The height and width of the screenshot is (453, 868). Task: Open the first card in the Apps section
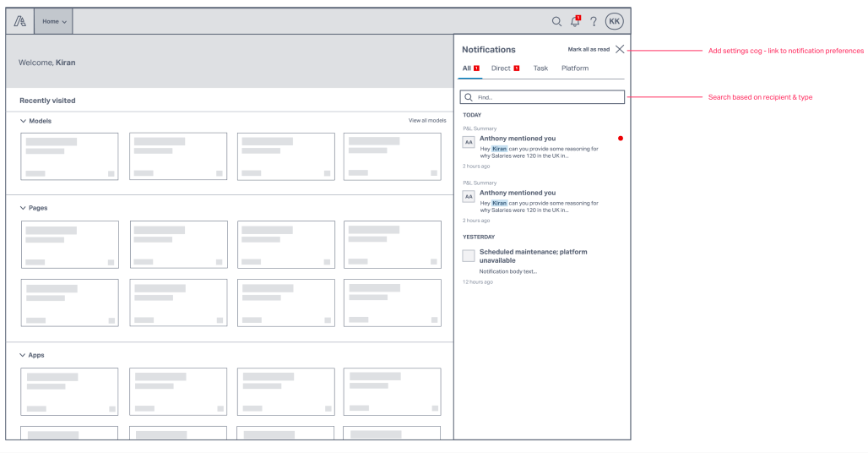click(69, 391)
